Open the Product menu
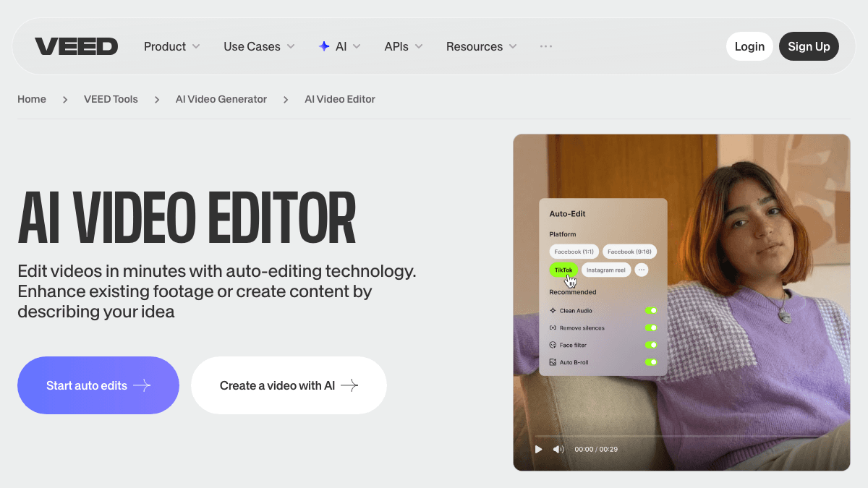Viewport: 868px width, 488px height. click(x=172, y=46)
